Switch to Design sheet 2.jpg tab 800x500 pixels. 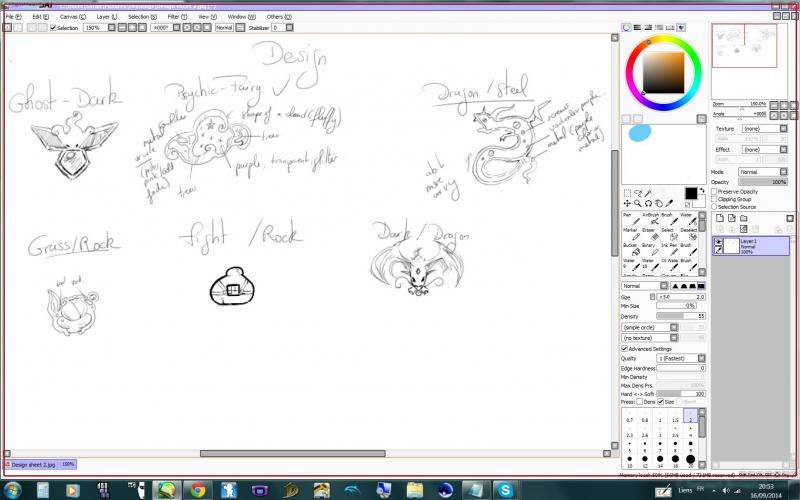(40, 465)
